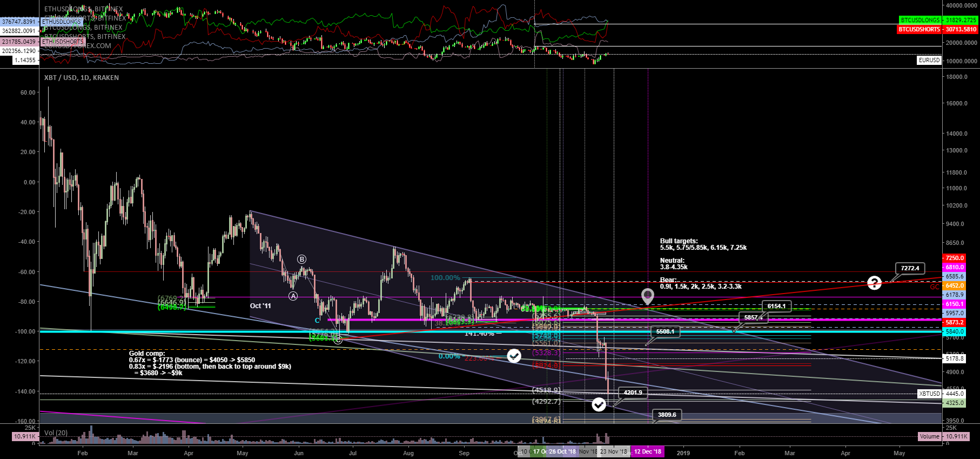Click the 5508.1 price callout box
Image resolution: width=980 pixels, height=459 pixels.
(665, 331)
